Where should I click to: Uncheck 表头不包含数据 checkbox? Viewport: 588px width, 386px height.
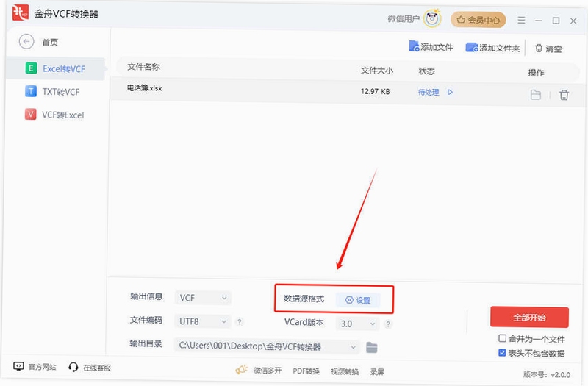tap(502, 353)
